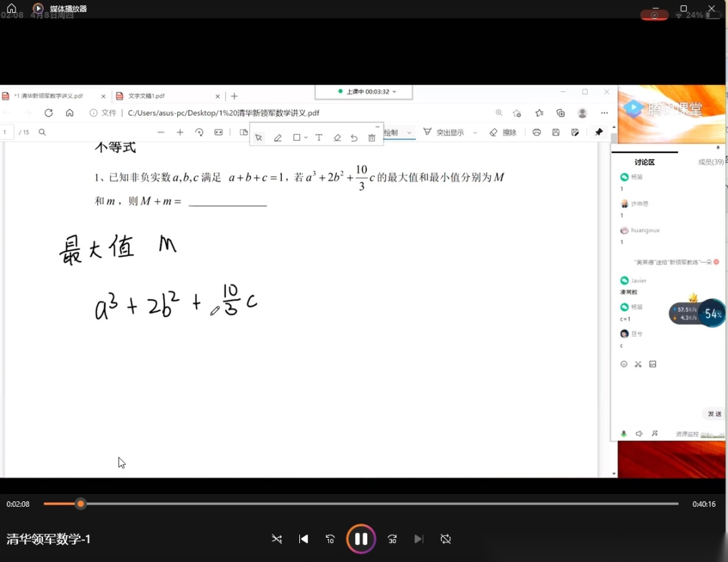This screenshot has height=562, width=728.
Task: Toggle repeat playback in media player
Action: click(x=446, y=539)
